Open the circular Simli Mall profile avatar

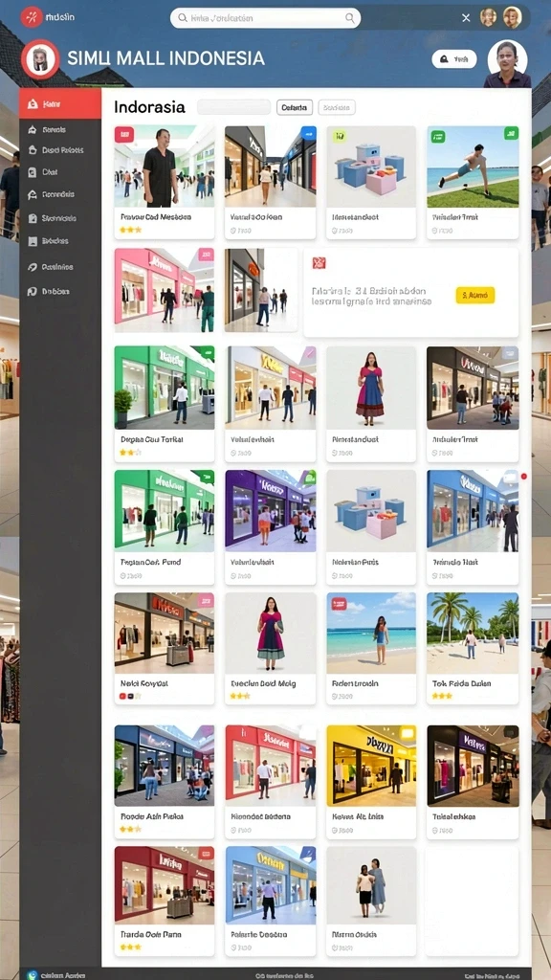[x=40, y=59]
